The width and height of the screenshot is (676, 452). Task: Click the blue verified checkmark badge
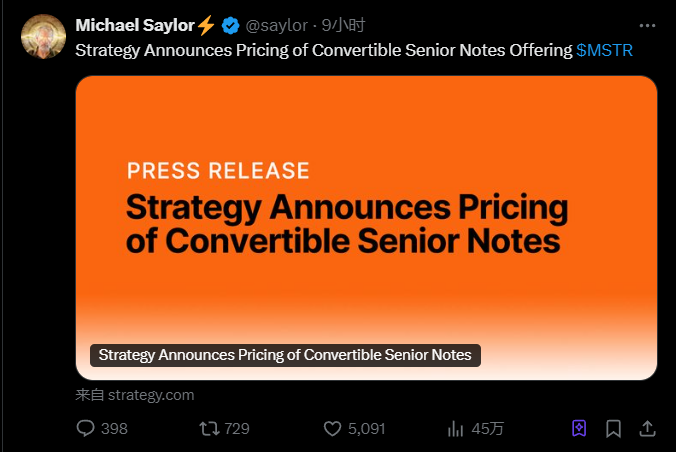(x=231, y=25)
